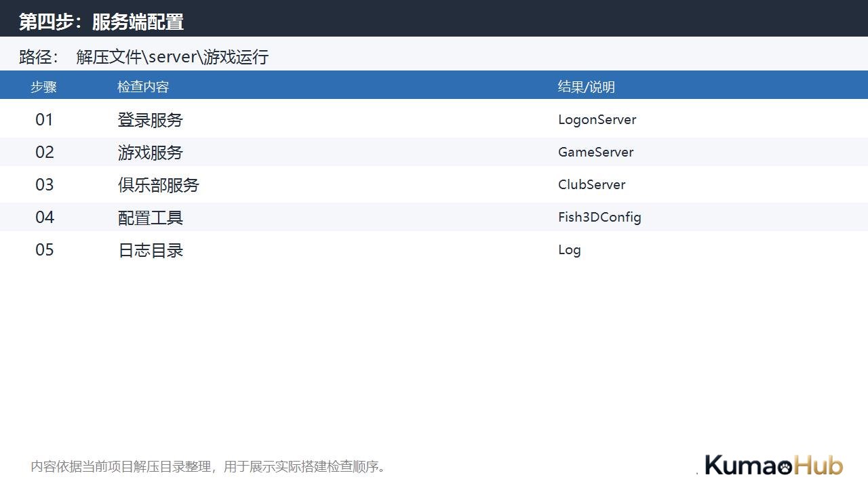Click the '日志目录' cell
The height and width of the screenshot is (488, 868).
(151, 250)
